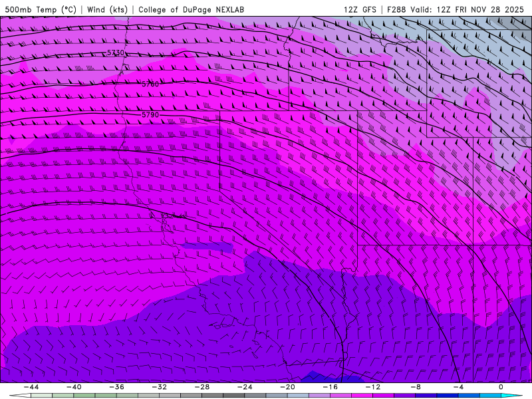Click the "12Z GFS" model run label

click(360, 9)
